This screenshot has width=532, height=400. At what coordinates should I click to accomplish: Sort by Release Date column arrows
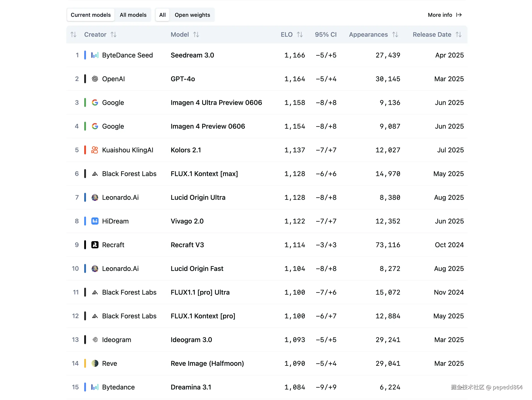[x=458, y=35]
